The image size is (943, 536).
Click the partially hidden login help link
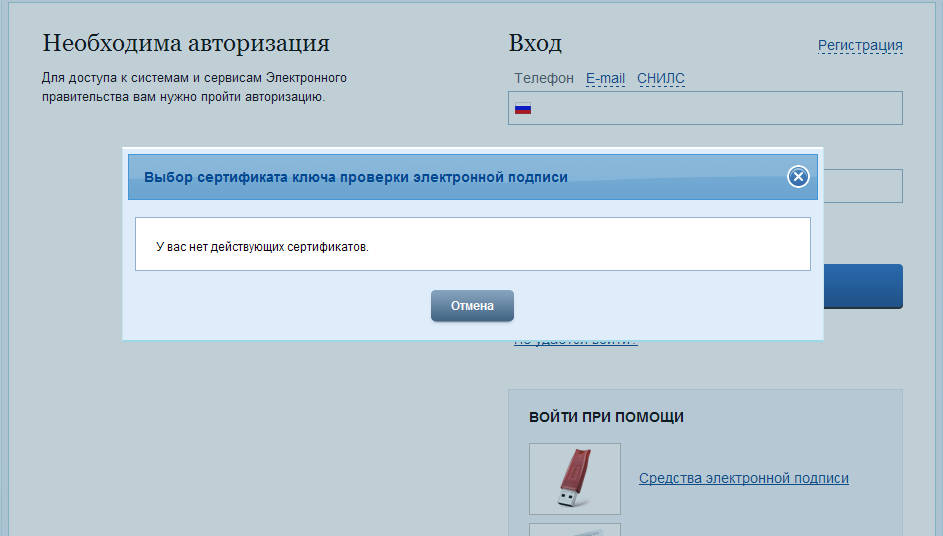pos(576,342)
